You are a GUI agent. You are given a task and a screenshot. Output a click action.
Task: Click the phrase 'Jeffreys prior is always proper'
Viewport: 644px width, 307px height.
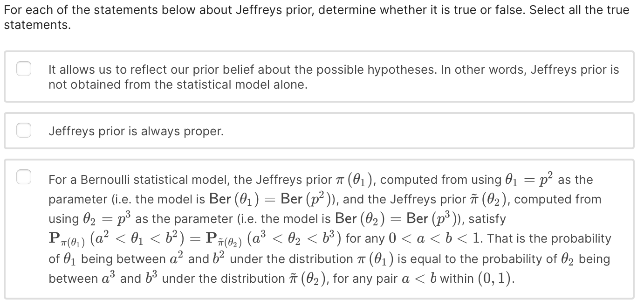point(135,131)
